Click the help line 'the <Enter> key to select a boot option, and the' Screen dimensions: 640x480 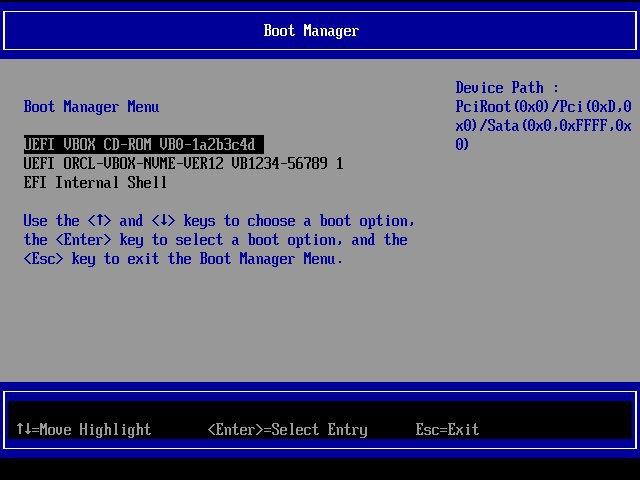[216, 240]
